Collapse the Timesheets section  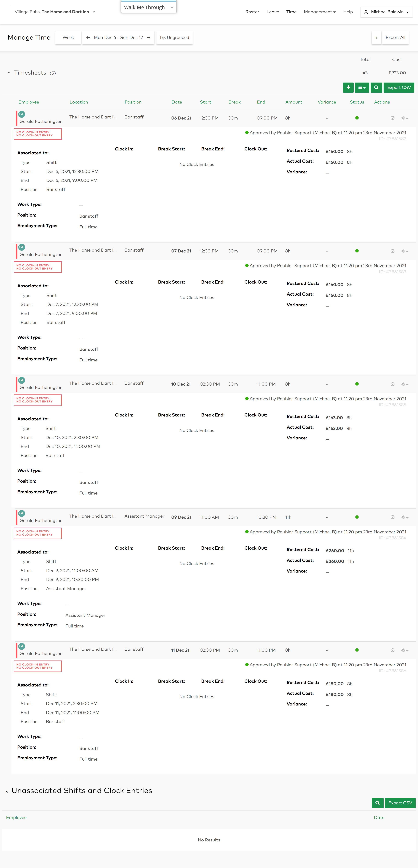[x=9, y=73]
